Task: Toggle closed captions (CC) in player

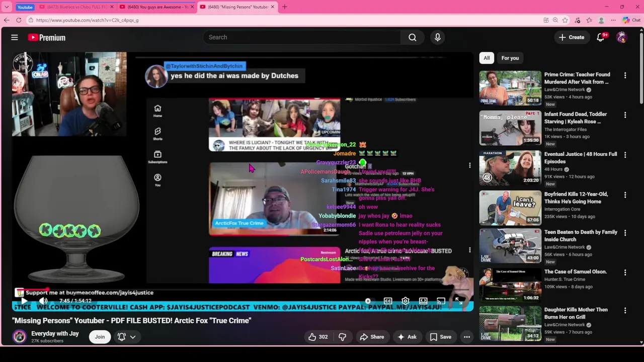Action: coord(388,301)
